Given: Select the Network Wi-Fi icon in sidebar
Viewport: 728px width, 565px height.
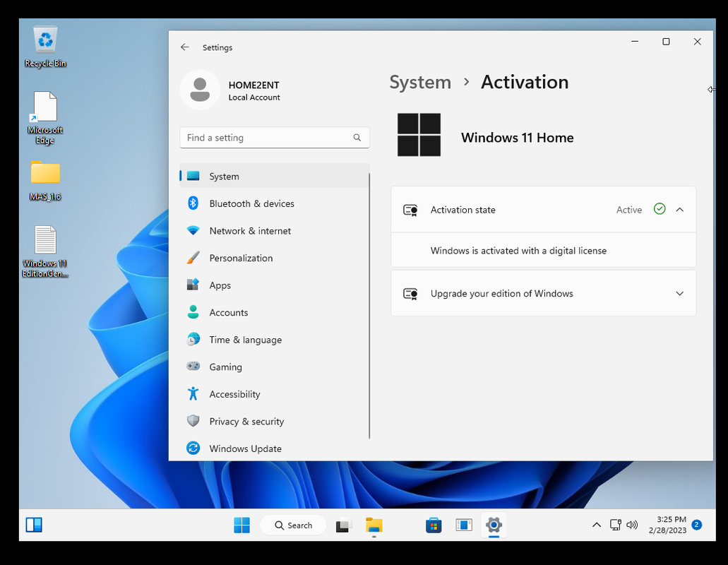Looking at the screenshot, I should point(193,231).
